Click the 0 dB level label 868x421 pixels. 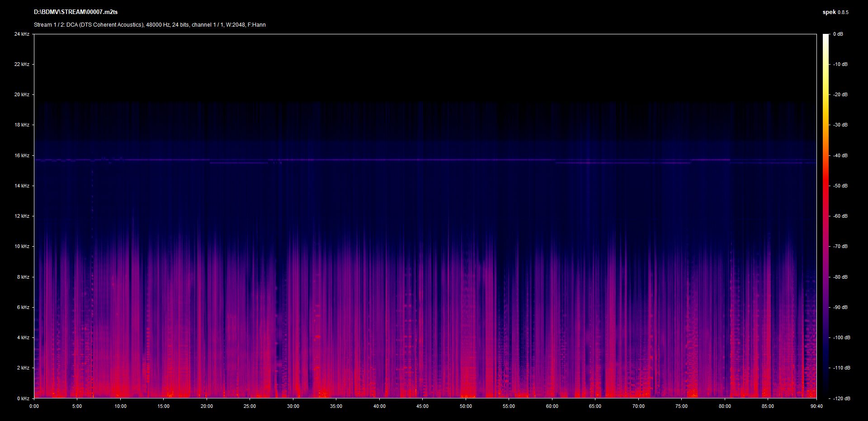point(838,34)
